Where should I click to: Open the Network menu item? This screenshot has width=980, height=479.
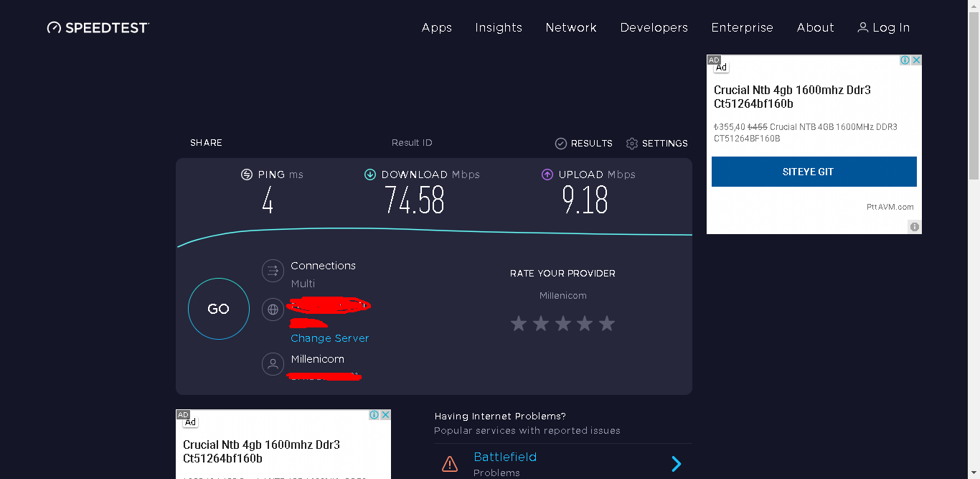[571, 27]
